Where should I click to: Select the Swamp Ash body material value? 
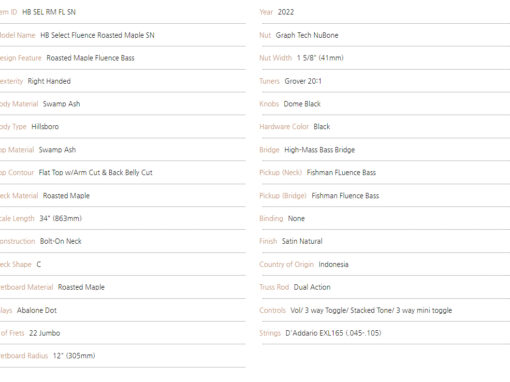tap(61, 104)
